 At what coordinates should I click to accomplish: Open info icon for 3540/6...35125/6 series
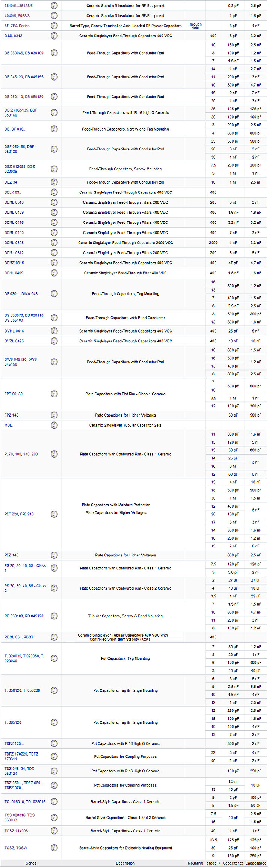tap(54, 6)
